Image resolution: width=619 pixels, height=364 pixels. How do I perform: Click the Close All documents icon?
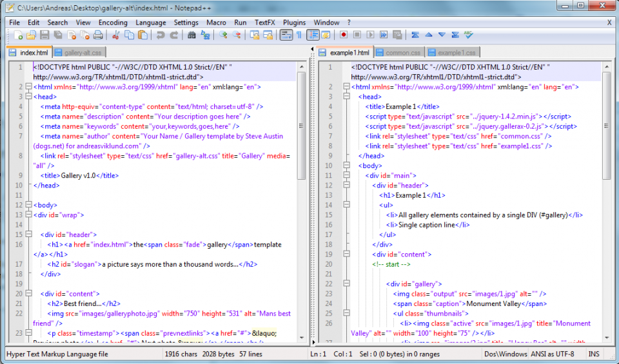85,35
